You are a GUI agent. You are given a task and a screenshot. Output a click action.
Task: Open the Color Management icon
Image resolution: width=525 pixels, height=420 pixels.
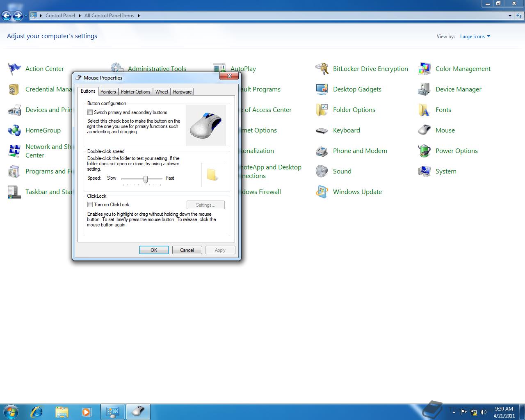click(425, 69)
